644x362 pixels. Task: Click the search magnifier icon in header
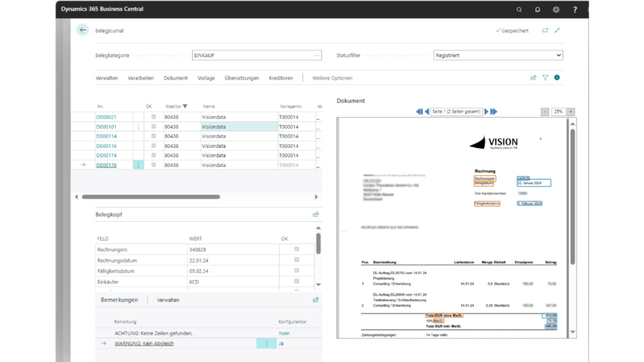coord(519,9)
